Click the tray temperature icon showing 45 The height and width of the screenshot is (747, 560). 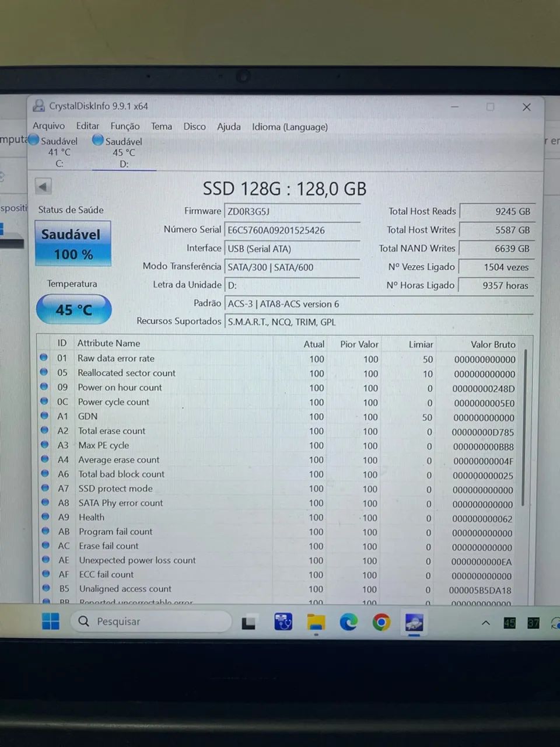pyautogui.click(x=509, y=623)
